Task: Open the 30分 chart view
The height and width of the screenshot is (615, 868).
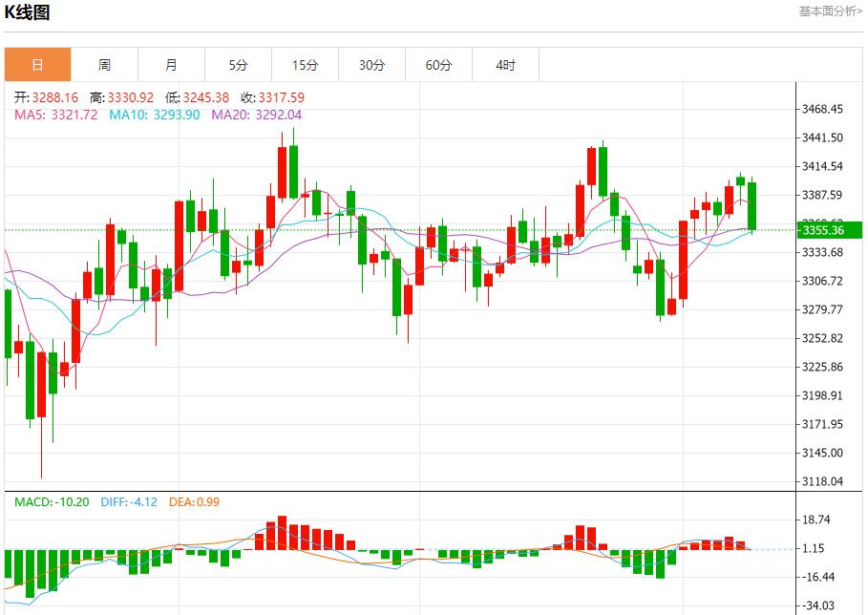Action: coord(372,65)
